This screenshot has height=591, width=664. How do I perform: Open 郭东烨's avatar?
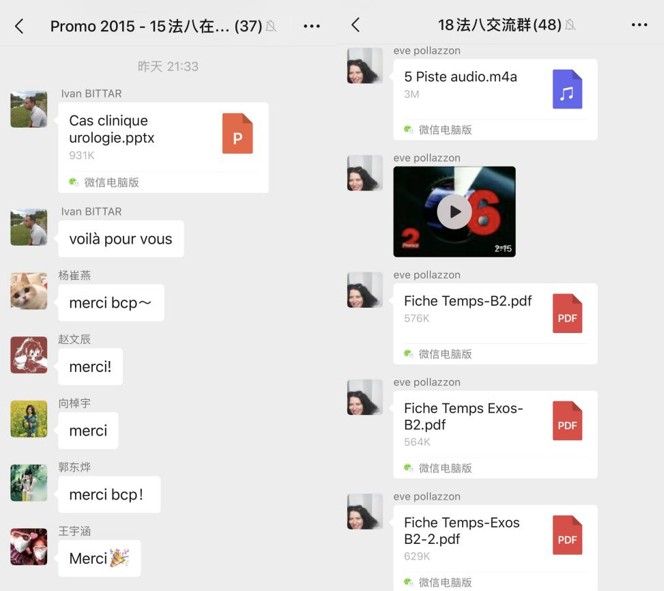29,483
